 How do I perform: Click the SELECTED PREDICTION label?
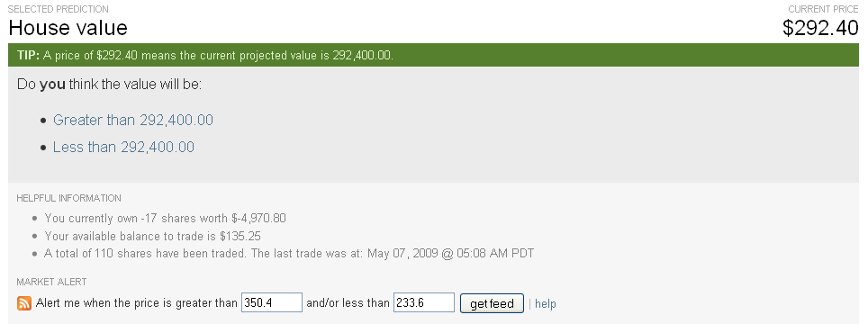59,9
